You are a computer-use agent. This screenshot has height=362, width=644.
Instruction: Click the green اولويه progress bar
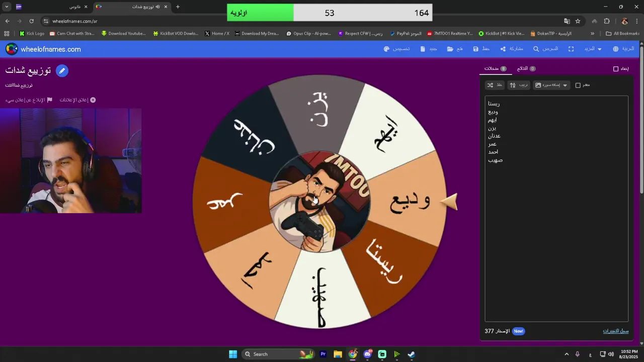(260, 13)
